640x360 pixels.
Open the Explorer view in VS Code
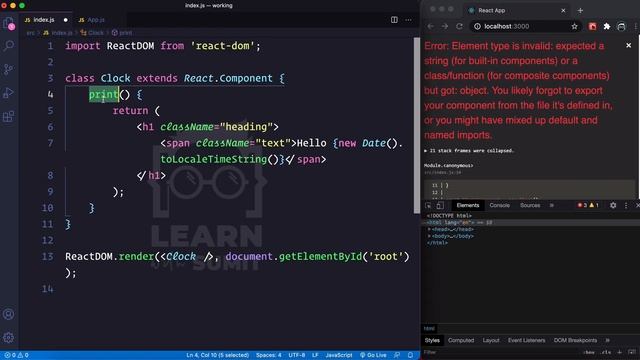tap(9, 23)
